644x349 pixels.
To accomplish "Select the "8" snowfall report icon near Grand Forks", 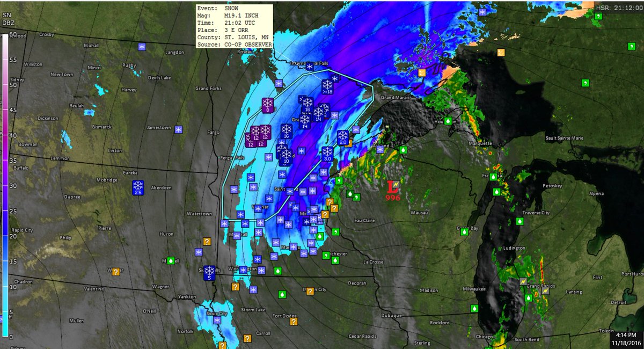I will (267, 106).
